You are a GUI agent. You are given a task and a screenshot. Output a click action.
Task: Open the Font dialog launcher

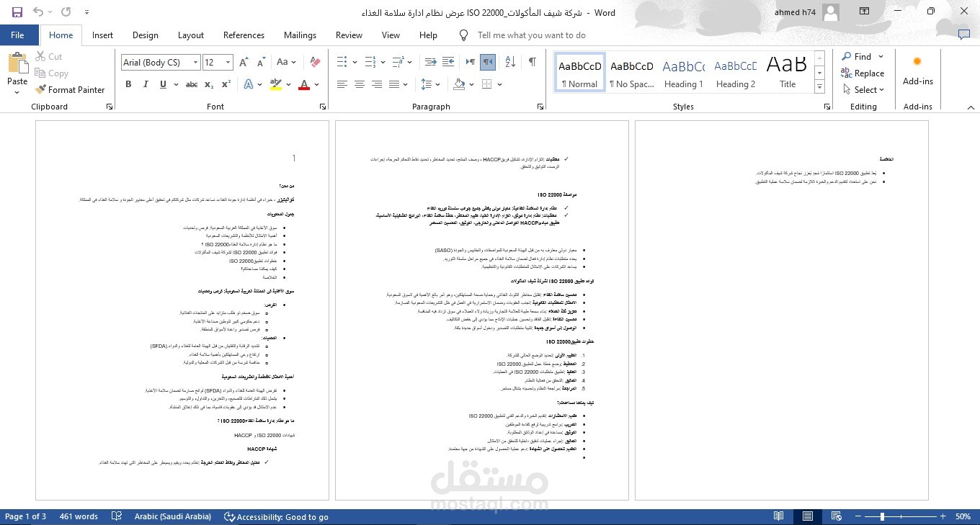pyautogui.click(x=322, y=107)
